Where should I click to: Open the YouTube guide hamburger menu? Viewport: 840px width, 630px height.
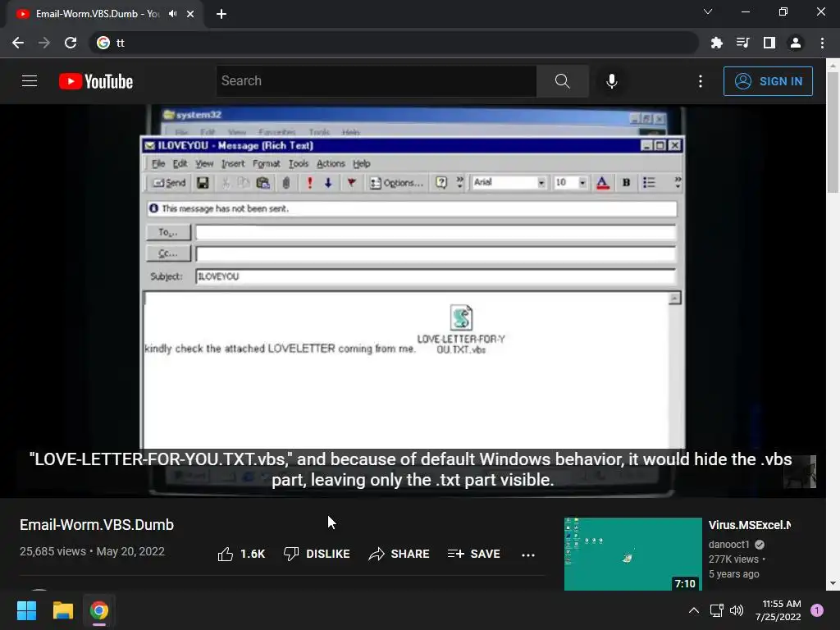click(x=30, y=81)
